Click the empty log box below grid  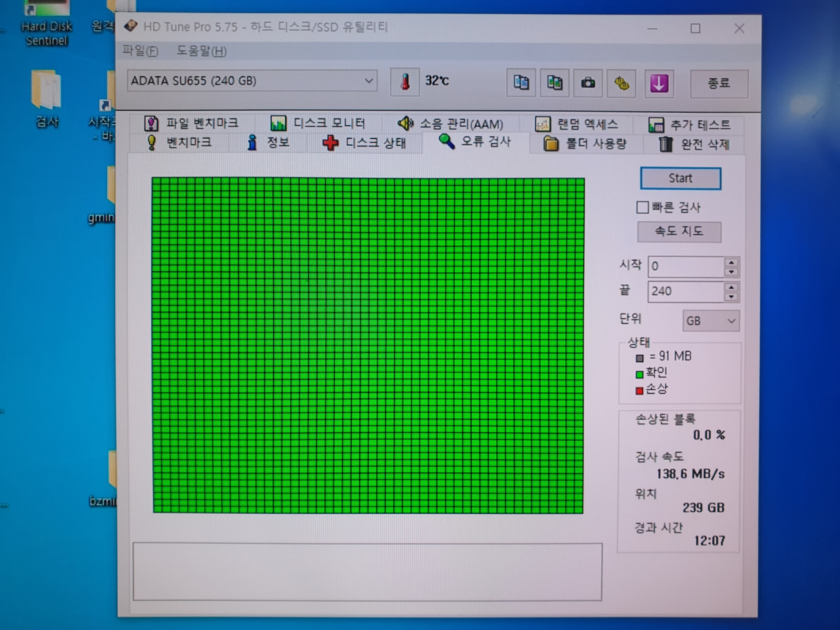point(367,572)
